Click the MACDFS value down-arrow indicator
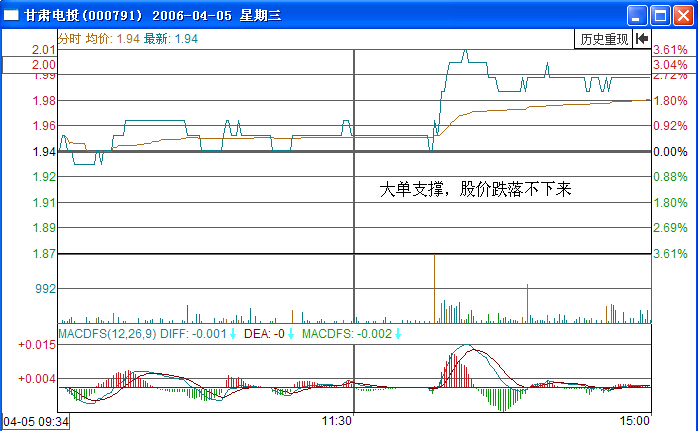Viewport: 698px width, 431px height. click(x=399, y=334)
